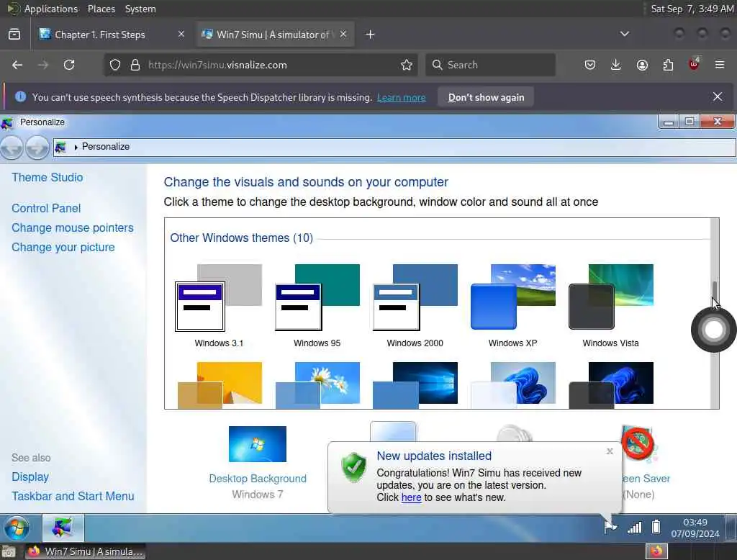Close the Win7 Simu tab
This screenshot has height=560, width=737.
coord(343,34)
